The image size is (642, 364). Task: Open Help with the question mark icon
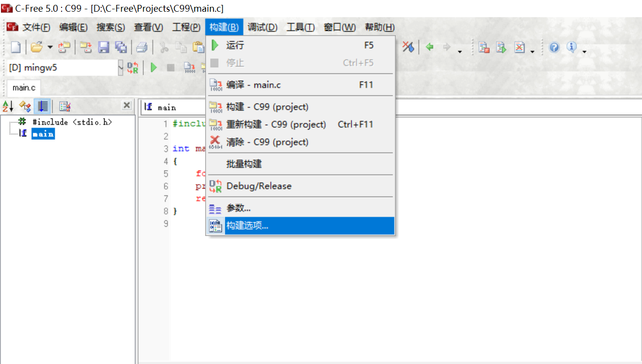point(554,47)
